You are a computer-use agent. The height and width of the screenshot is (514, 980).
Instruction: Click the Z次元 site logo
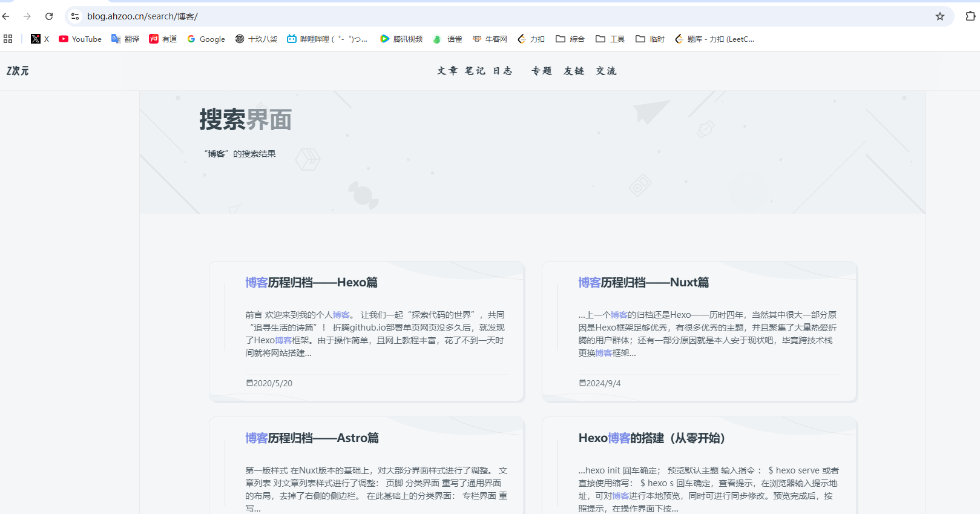[18, 71]
